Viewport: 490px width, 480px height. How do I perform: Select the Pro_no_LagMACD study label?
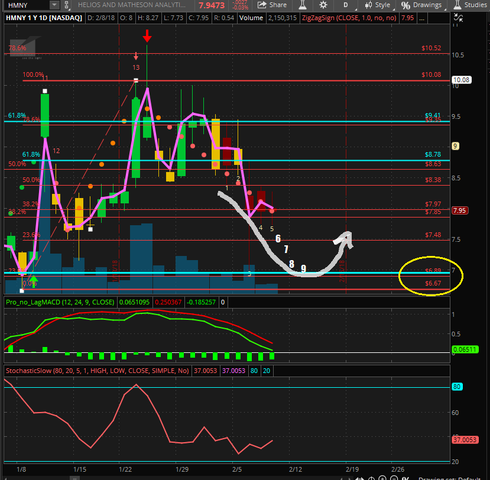(60, 302)
